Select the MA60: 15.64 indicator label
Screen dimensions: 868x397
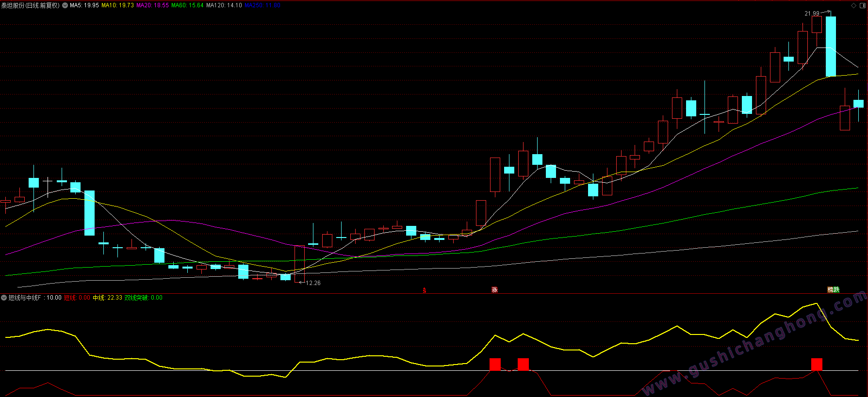[x=187, y=5]
